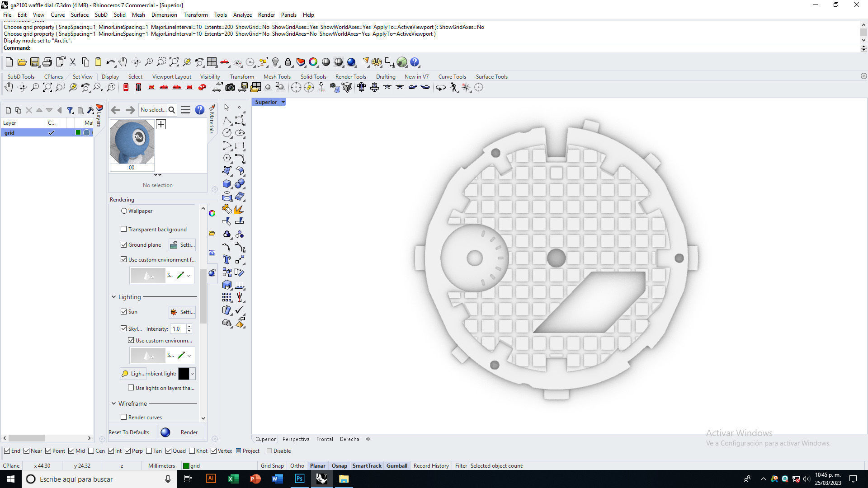Select the Text object tool

click(x=227, y=259)
